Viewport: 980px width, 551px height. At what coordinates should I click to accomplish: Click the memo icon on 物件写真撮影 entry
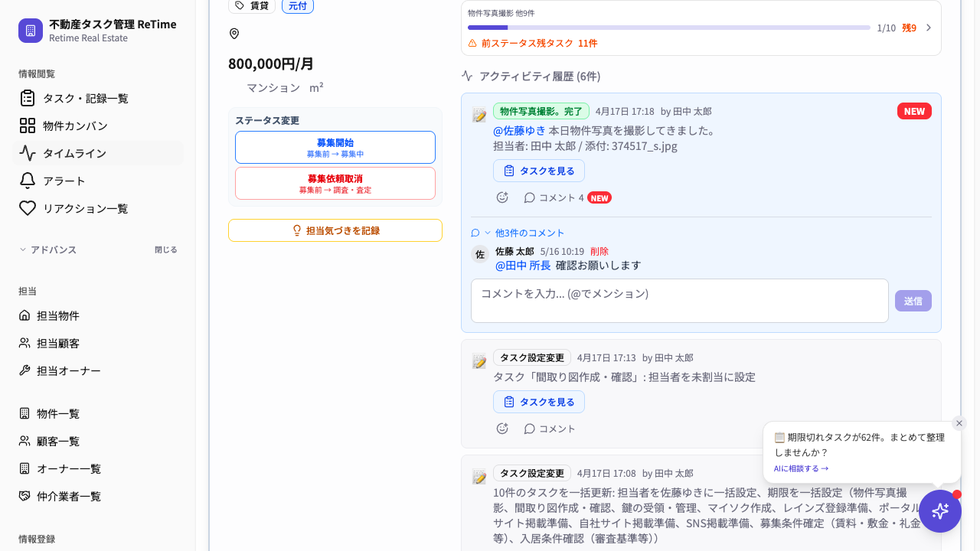pos(479,115)
